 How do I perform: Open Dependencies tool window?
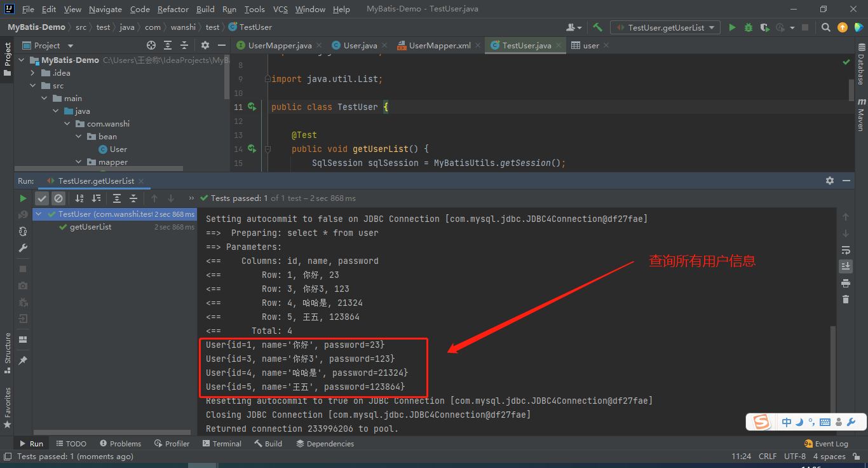click(325, 444)
